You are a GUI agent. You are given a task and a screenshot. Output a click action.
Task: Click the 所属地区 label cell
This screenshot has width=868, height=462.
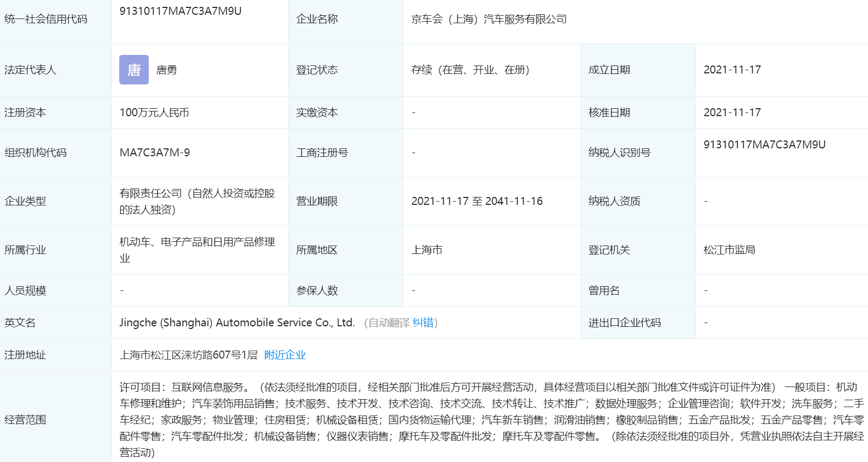[x=346, y=250]
